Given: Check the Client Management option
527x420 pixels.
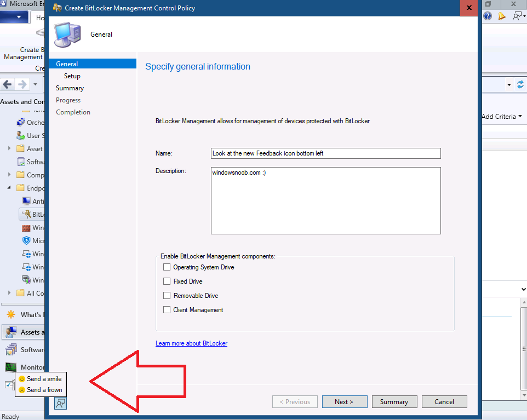Looking at the screenshot, I should (x=167, y=309).
